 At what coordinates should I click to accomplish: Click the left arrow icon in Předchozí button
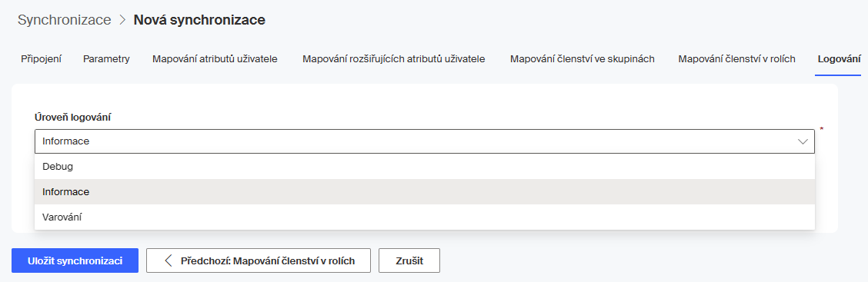click(x=169, y=260)
